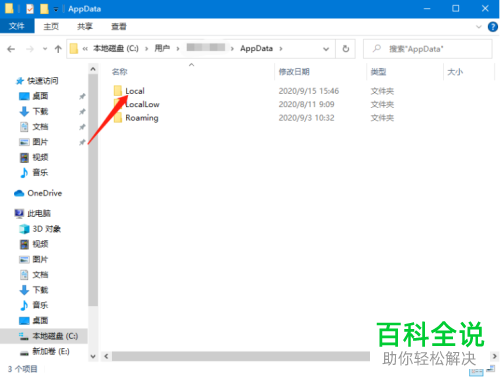This screenshot has width=500, height=379.
Task: Switch to the 主页 ribbon tab
Action: click(51, 26)
